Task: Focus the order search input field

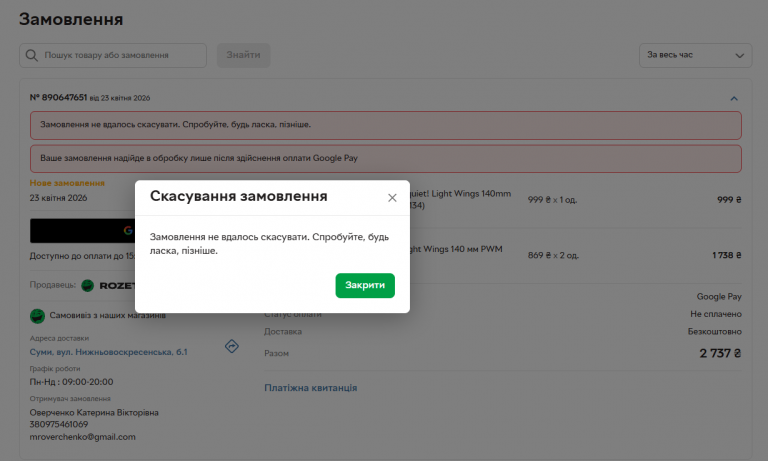Action: (x=113, y=55)
